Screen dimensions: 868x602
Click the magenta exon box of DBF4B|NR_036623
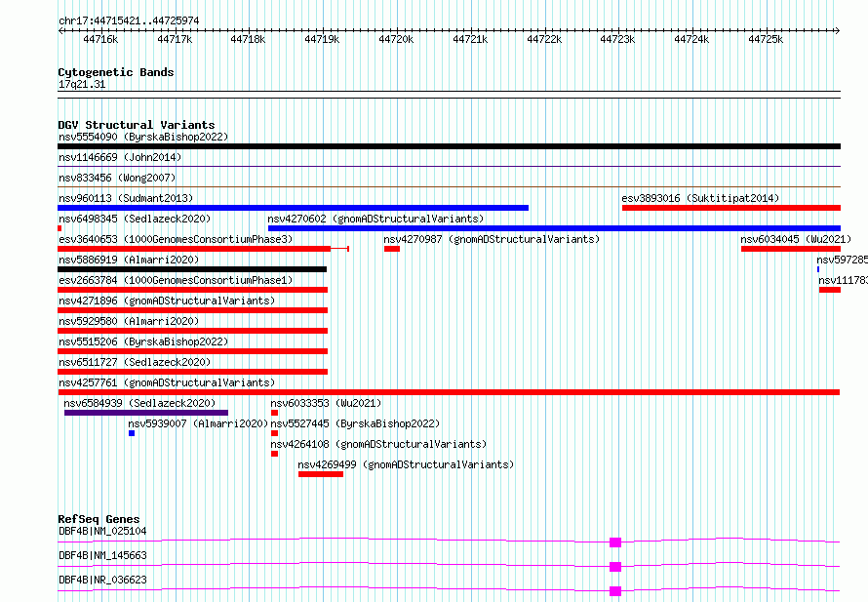615,591
